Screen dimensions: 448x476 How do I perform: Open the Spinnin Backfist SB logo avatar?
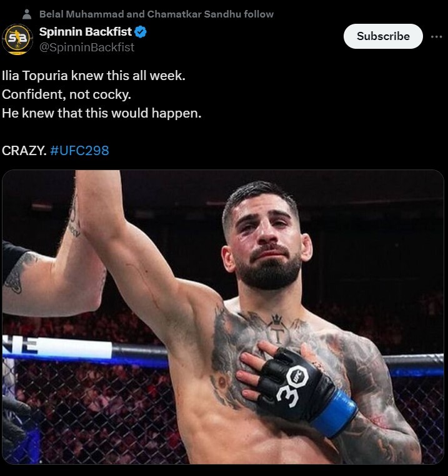[17, 39]
